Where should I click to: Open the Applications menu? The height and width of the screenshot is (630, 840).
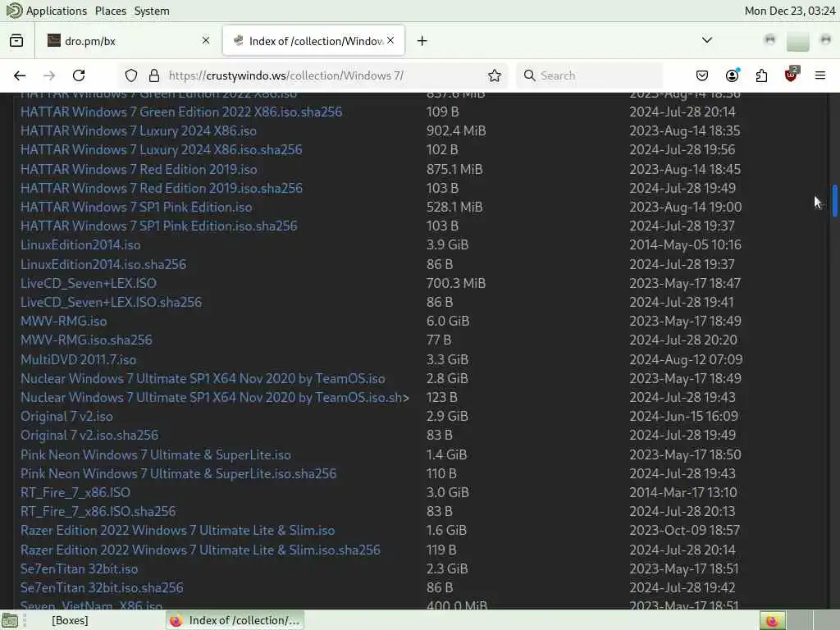pos(57,11)
